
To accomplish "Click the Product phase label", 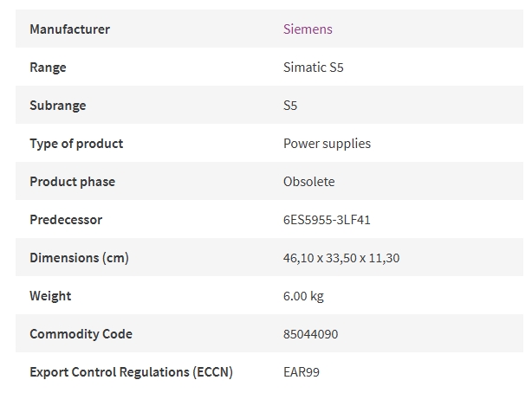I will pos(72,182).
